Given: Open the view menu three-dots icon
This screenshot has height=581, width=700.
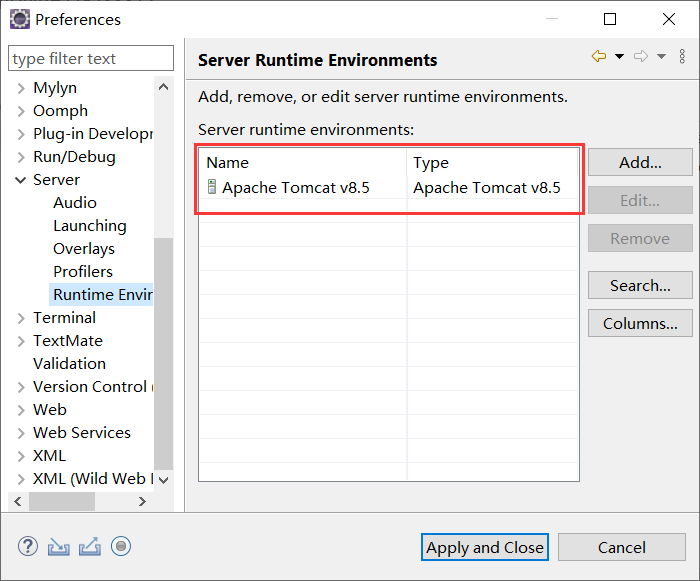Looking at the screenshot, I should pyautogui.click(x=682, y=56).
